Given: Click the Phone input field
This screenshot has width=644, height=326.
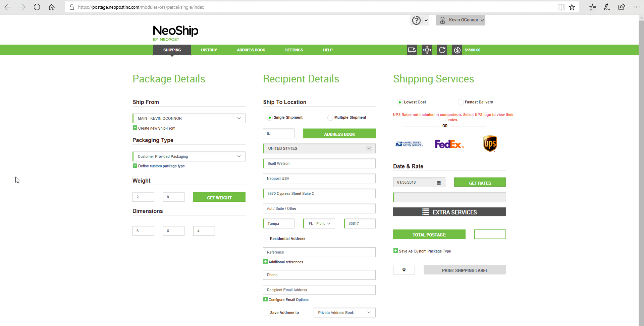Looking at the screenshot, I should (319, 275).
